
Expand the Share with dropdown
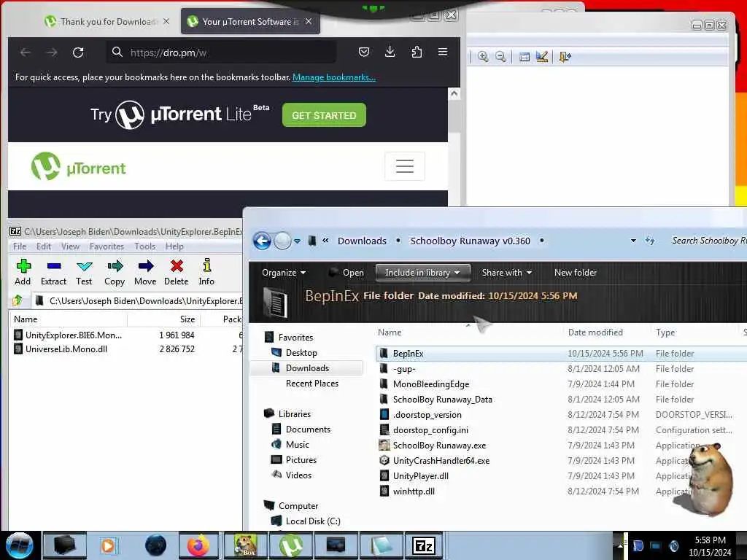point(506,273)
